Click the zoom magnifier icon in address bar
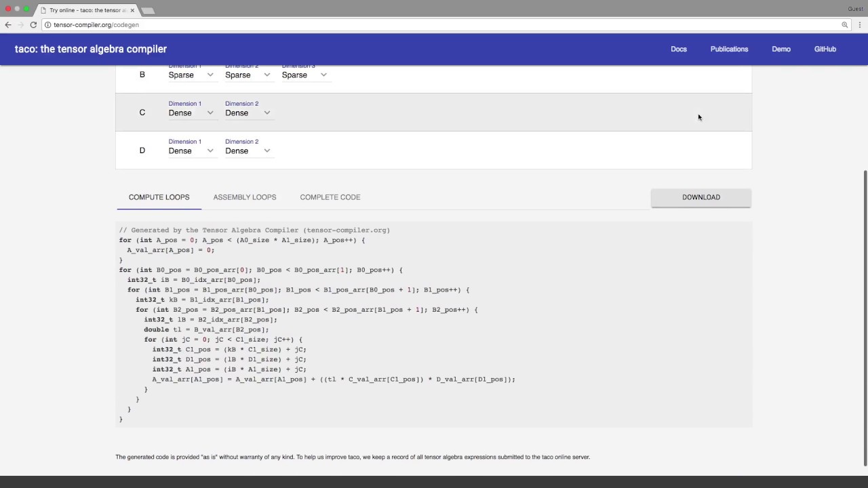 845,24
